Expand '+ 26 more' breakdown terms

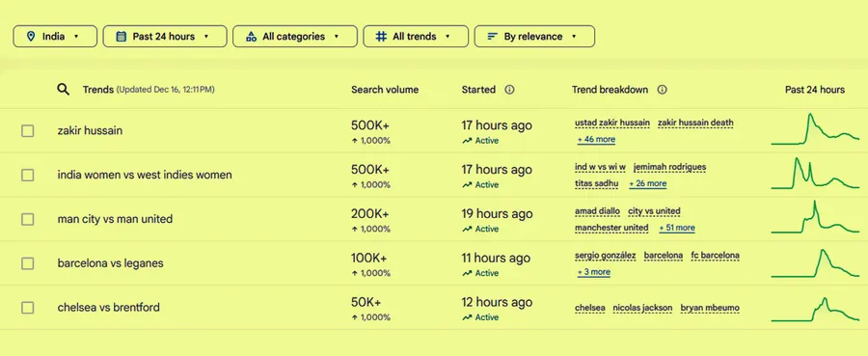(x=648, y=184)
